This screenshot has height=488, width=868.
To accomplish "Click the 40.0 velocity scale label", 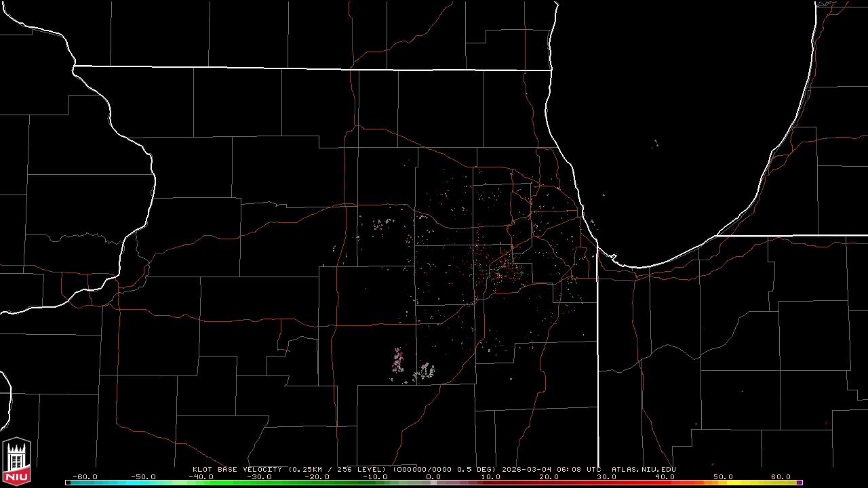I will point(665,476).
